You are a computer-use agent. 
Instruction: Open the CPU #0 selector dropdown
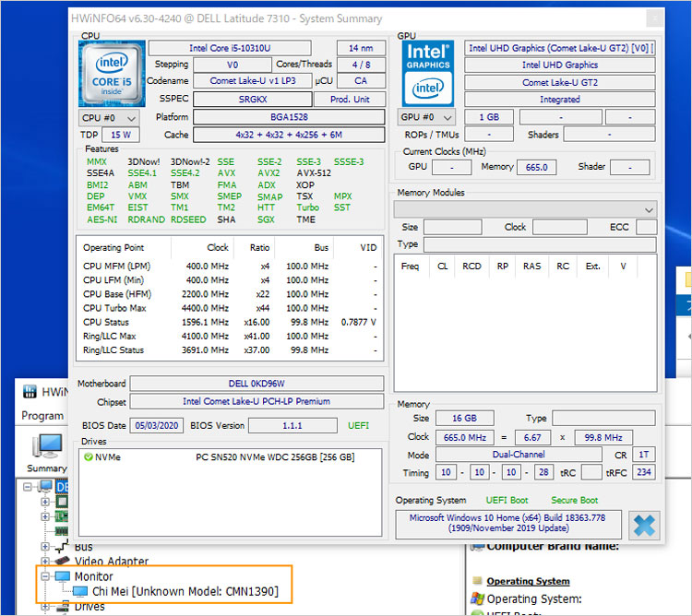click(x=109, y=118)
